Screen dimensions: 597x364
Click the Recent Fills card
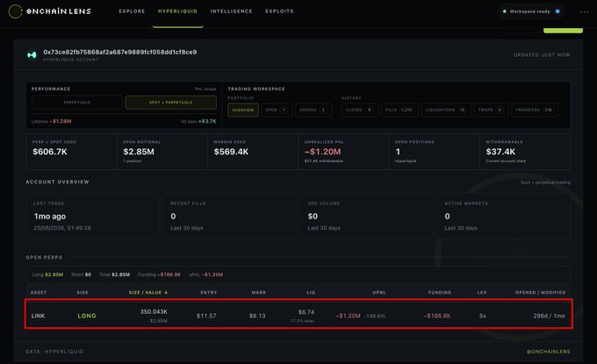230,216
